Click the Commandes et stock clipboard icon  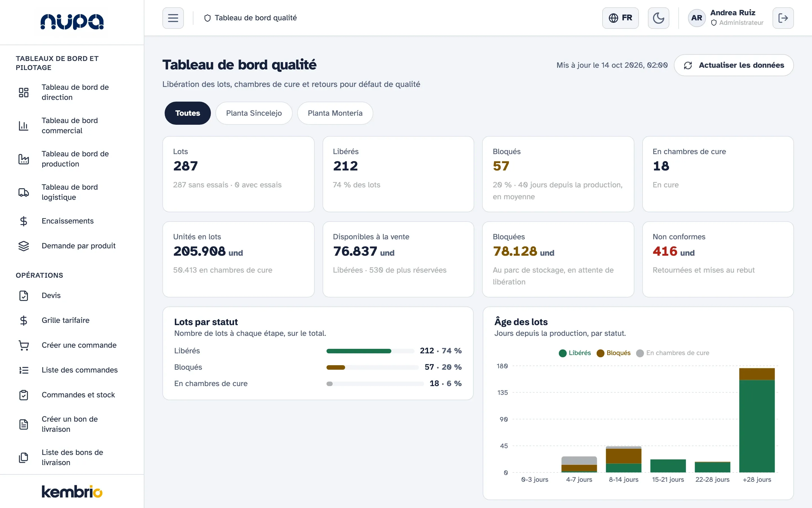[x=23, y=395]
